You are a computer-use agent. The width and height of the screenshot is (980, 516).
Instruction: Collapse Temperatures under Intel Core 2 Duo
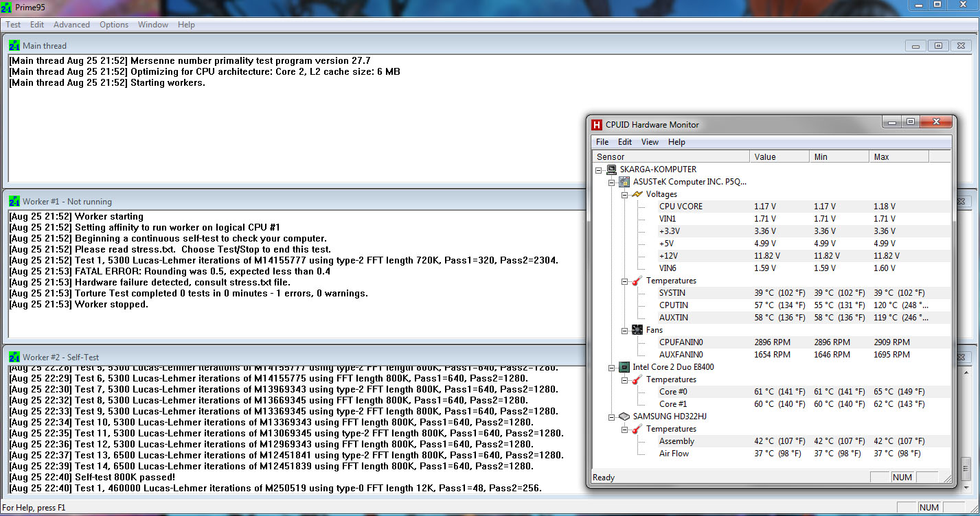625,379
